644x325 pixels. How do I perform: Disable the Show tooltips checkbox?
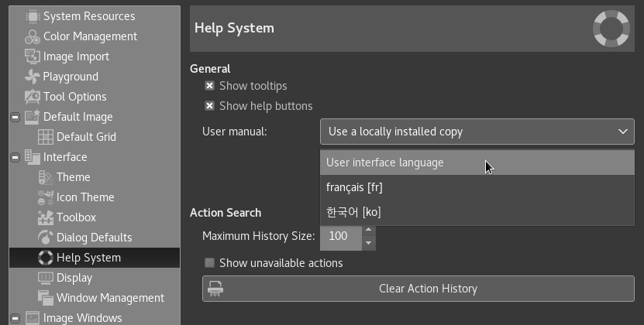click(209, 86)
